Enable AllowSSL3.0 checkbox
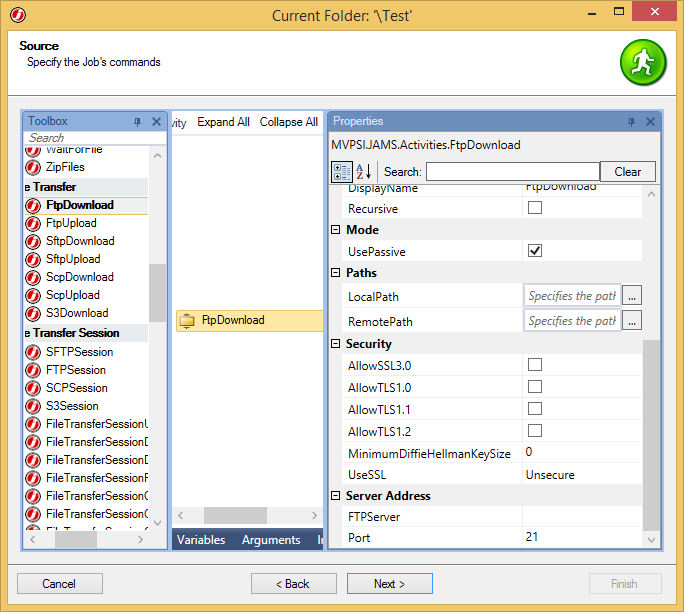 point(535,365)
